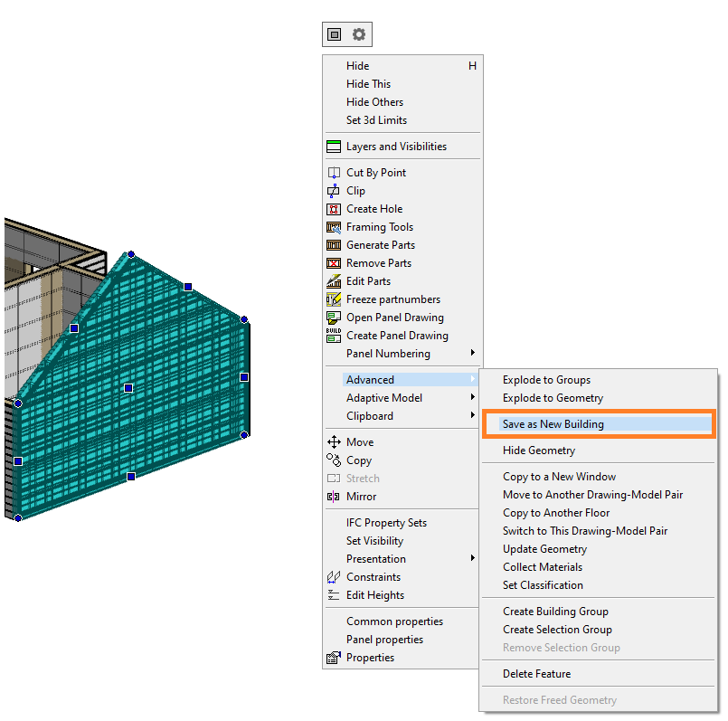Image resolution: width=728 pixels, height=721 pixels.
Task: Click Copy to Another Floor
Action: [x=556, y=513]
